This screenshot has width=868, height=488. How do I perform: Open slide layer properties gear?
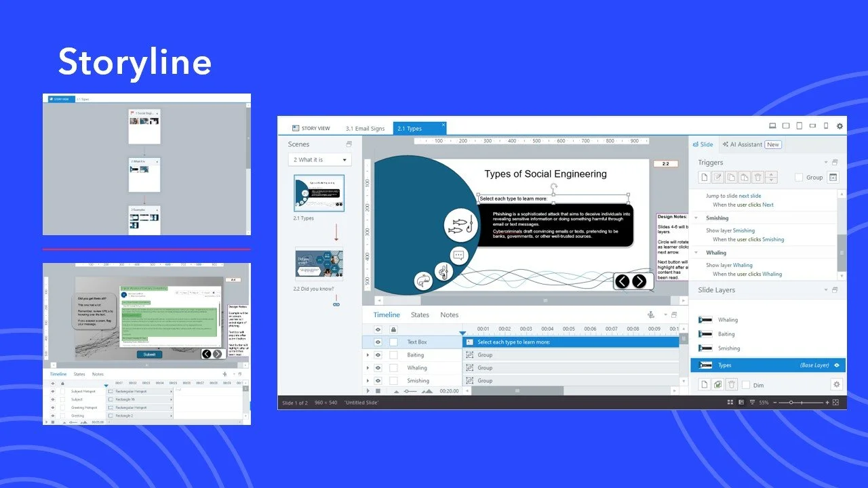tap(837, 384)
